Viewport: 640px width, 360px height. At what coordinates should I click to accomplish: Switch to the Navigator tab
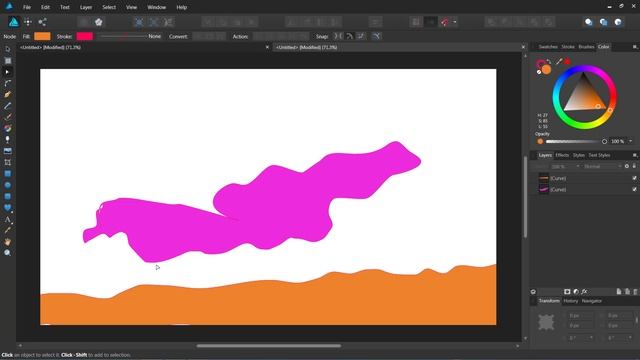click(592, 301)
